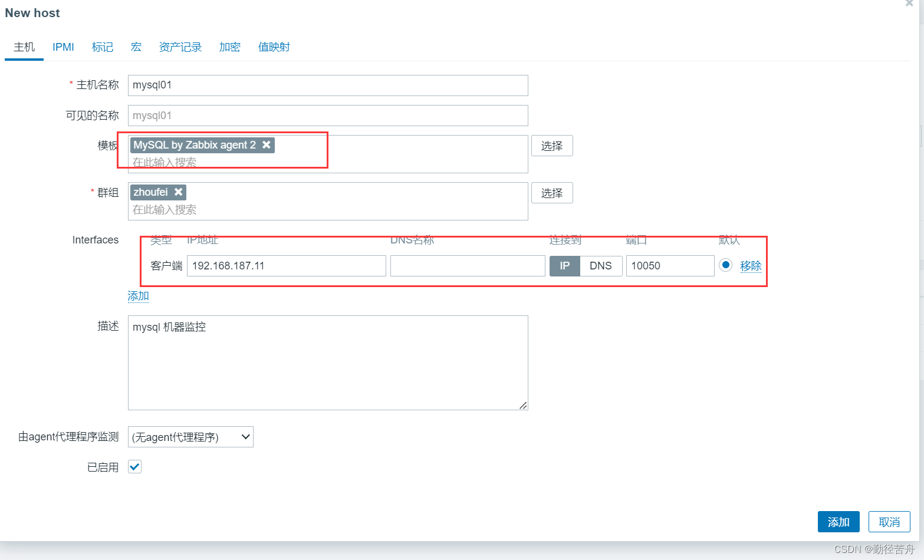
Task: Click the 可见的名称 input field
Action: (x=328, y=116)
